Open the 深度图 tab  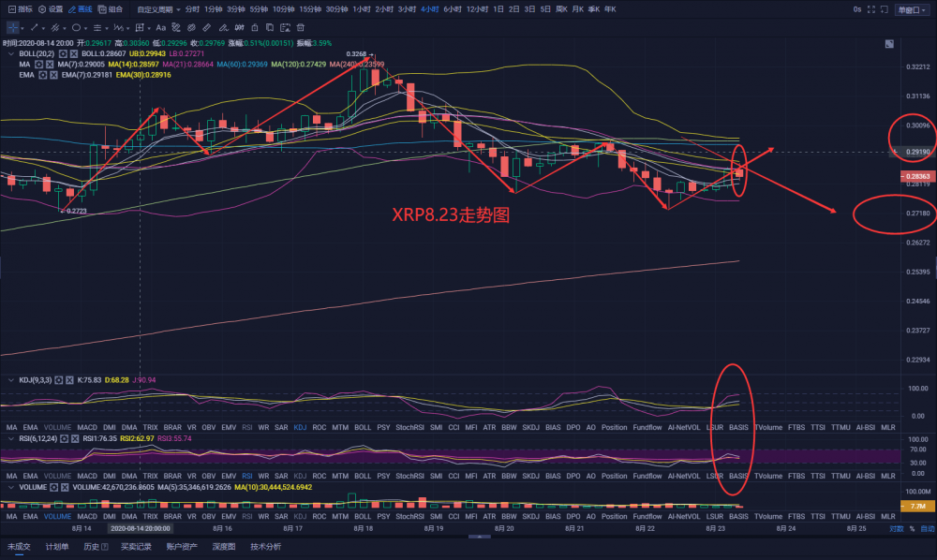click(x=224, y=547)
